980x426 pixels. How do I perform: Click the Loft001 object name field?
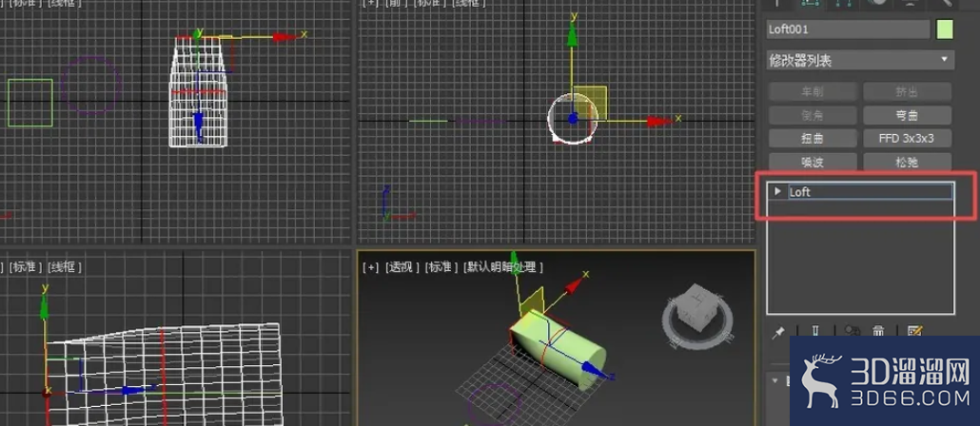[848, 29]
